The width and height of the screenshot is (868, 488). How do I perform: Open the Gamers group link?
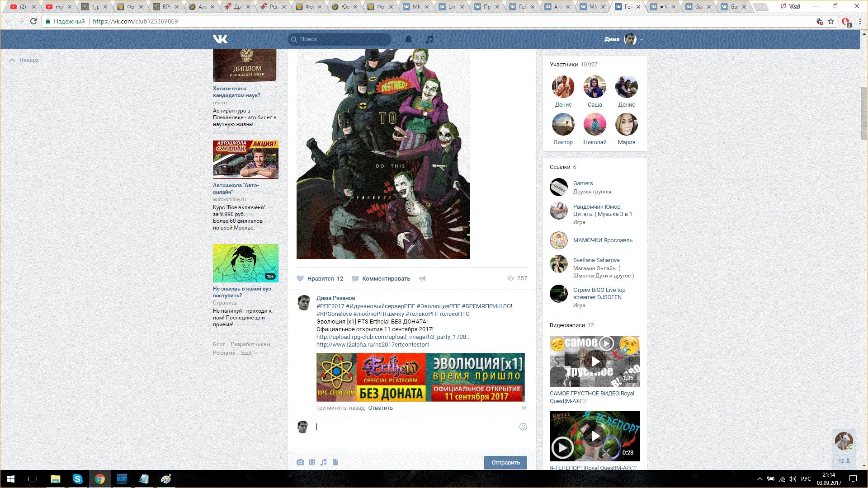click(583, 183)
